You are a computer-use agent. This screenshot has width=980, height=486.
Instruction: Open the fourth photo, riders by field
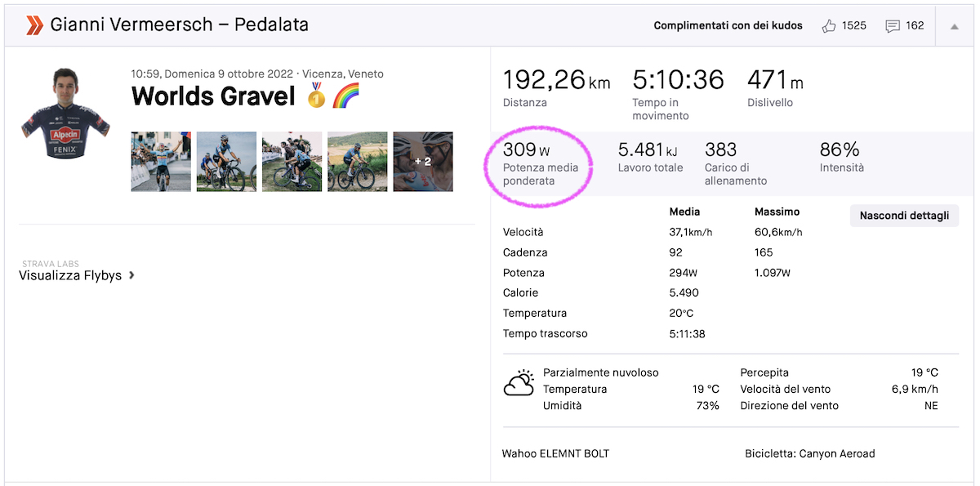click(x=357, y=162)
